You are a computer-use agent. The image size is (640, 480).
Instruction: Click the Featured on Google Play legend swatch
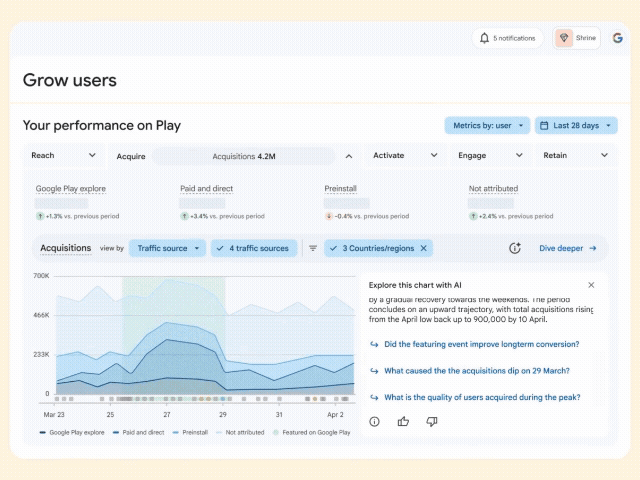[x=276, y=432]
